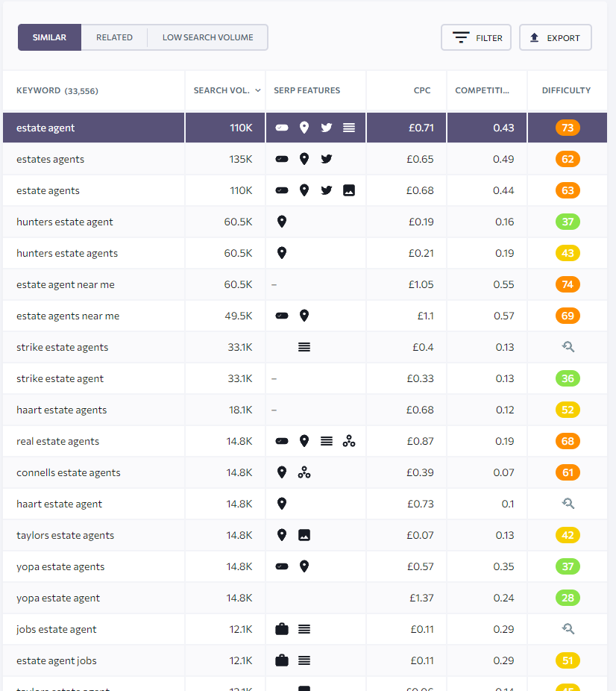Click the CPC column header
Viewport: 616px width, 691px height.
tap(422, 90)
